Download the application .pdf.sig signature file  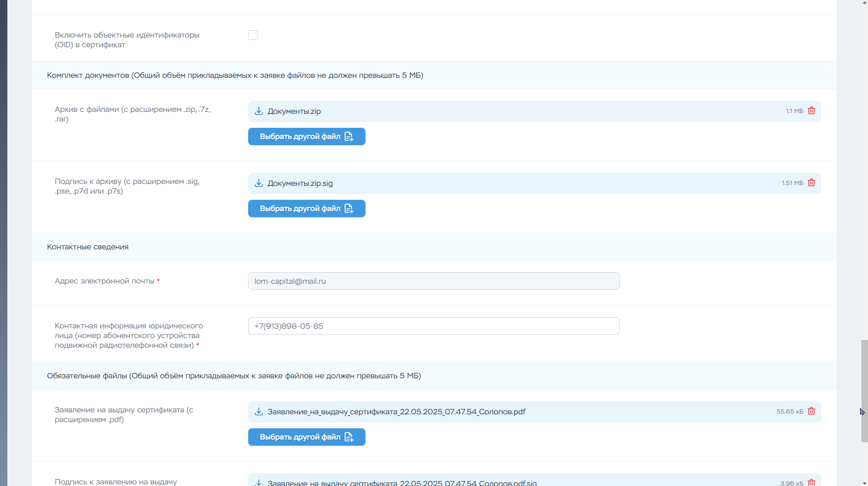coord(259,483)
